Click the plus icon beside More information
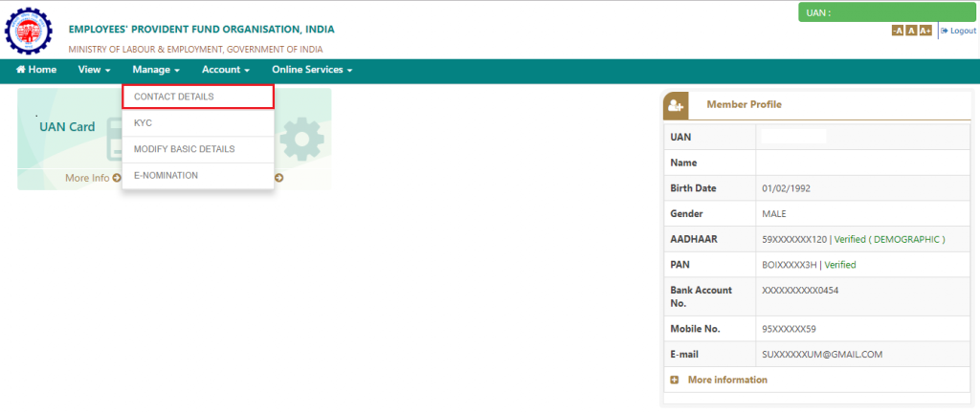The image size is (980, 413). [674, 380]
